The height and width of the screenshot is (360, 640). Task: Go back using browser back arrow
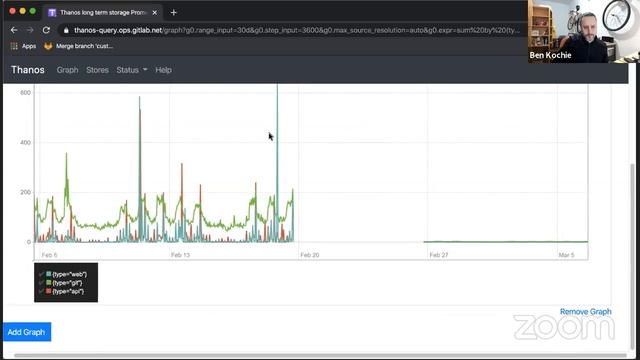pos(14,30)
